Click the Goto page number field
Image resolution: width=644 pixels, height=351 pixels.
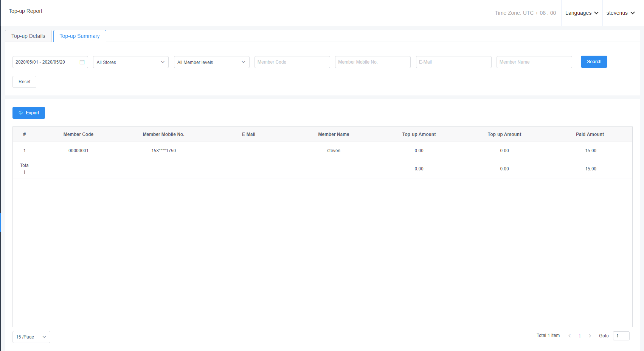[x=621, y=336]
